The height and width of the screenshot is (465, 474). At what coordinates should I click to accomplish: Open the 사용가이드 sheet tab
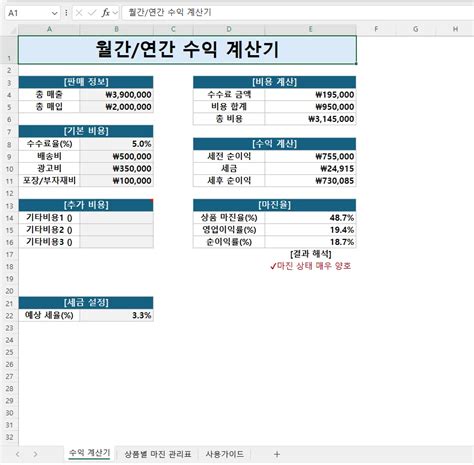coord(225,454)
